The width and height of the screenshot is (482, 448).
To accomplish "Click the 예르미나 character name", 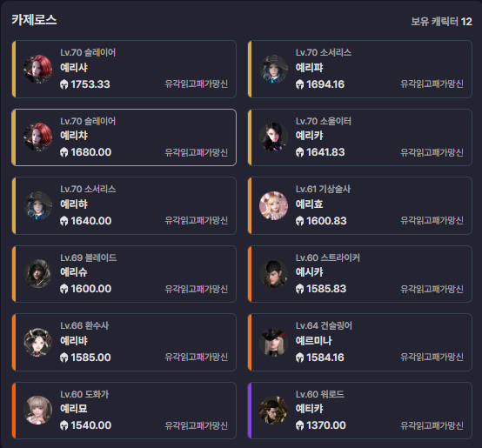I will (313, 340).
